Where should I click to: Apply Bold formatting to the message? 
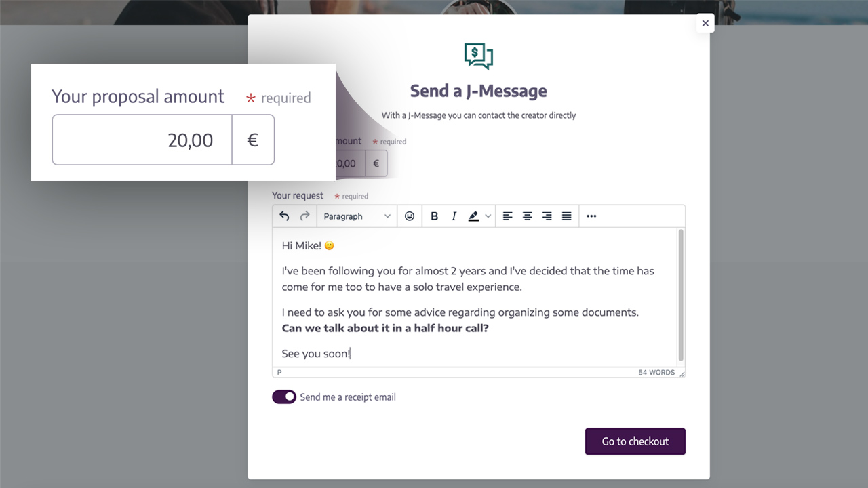pos(434,216)
